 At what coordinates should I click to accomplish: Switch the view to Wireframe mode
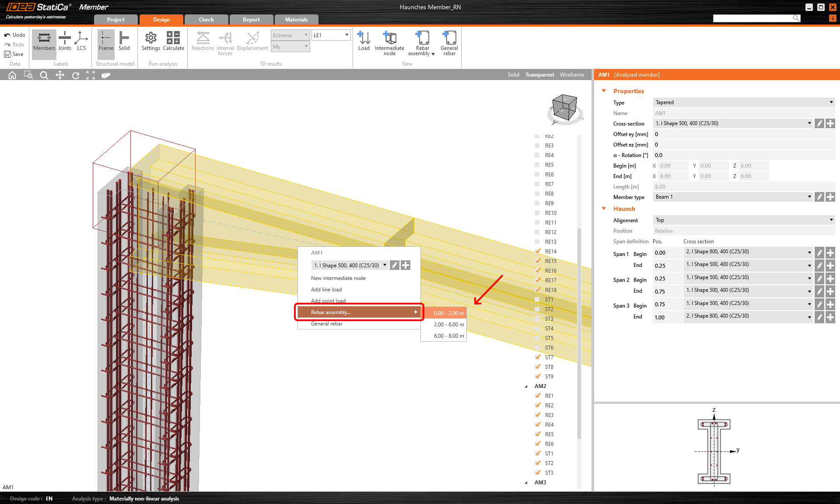pos(571,74)
